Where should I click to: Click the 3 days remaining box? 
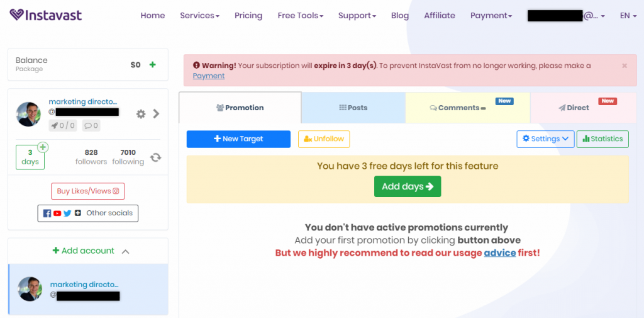point(30,157)
